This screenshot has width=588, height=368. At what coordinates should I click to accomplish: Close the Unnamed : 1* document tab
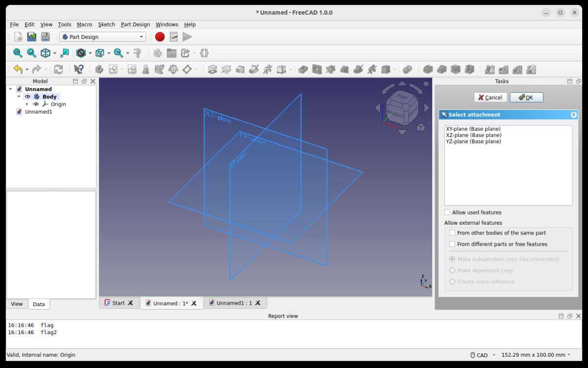point(194,303)
